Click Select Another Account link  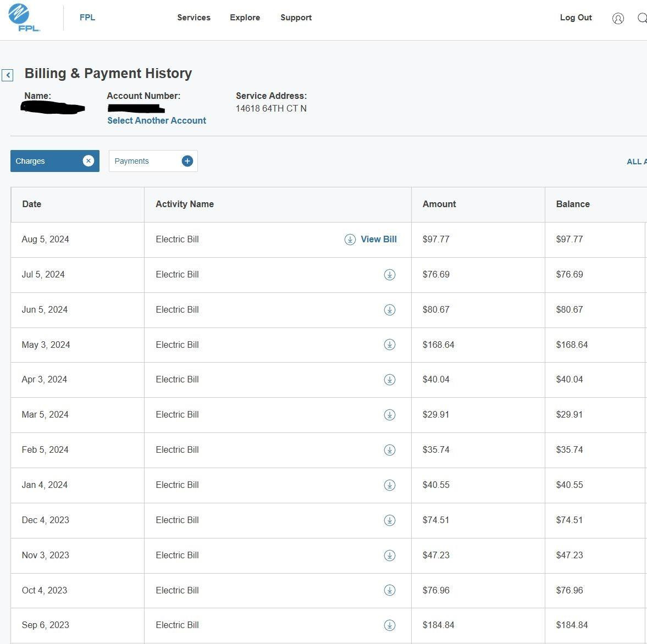[x=157, y=120]
